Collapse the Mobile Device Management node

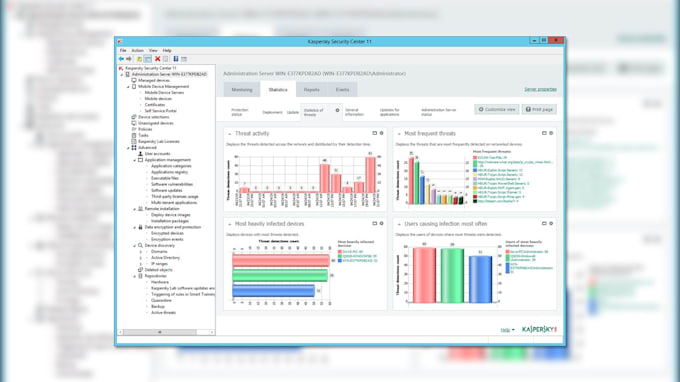pyautogui.click(x=128, y=87)
